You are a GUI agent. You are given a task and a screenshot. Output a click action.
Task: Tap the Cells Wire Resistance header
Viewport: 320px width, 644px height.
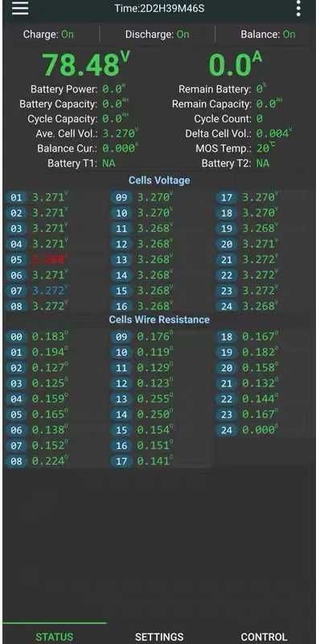159,320
